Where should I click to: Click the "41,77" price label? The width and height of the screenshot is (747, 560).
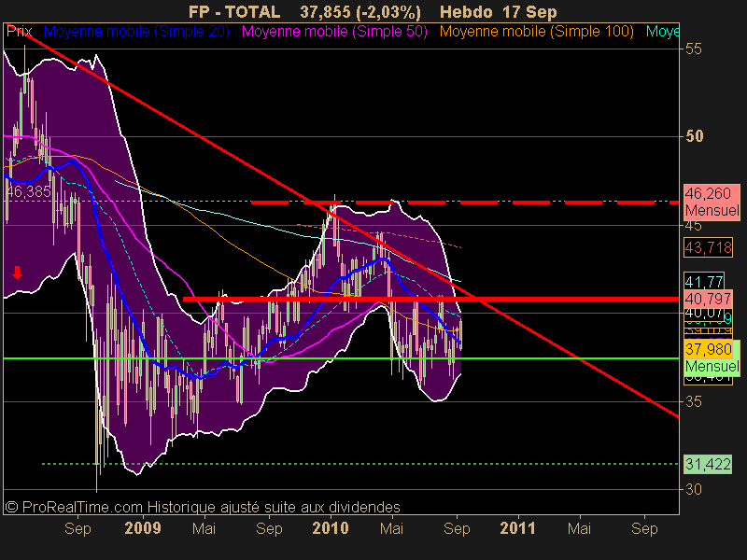704,282
